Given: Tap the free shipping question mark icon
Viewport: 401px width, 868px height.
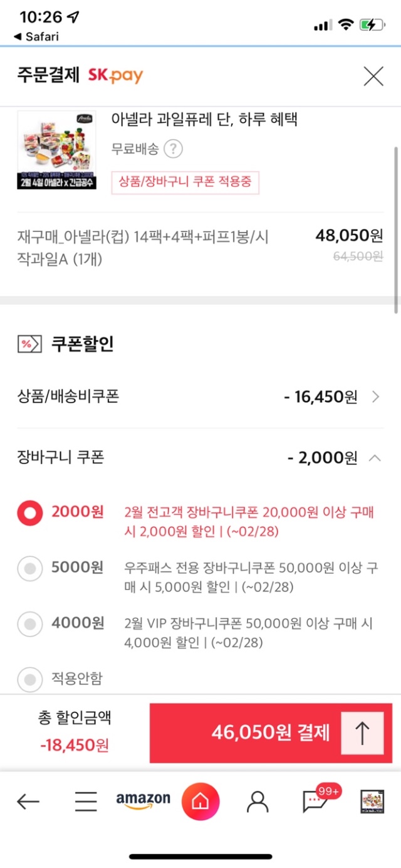Looking at the screenshot, I should tap(174, 149).
